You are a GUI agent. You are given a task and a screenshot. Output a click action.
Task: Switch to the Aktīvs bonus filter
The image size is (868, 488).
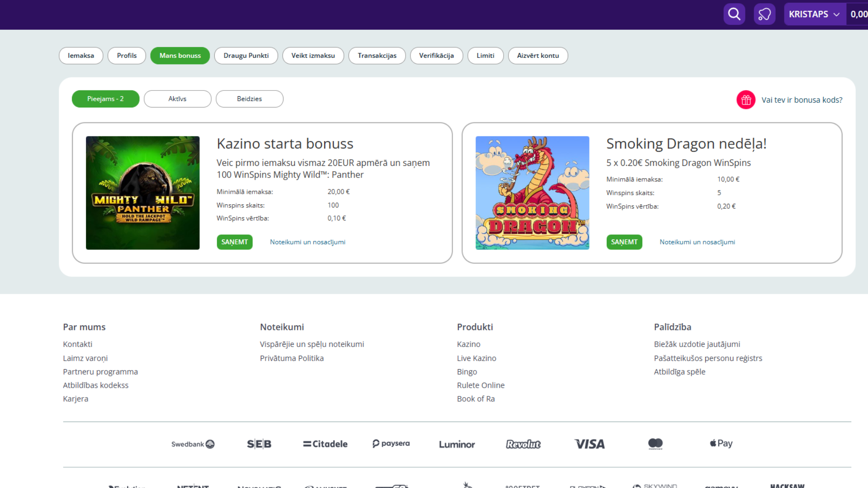pos(177,99)
